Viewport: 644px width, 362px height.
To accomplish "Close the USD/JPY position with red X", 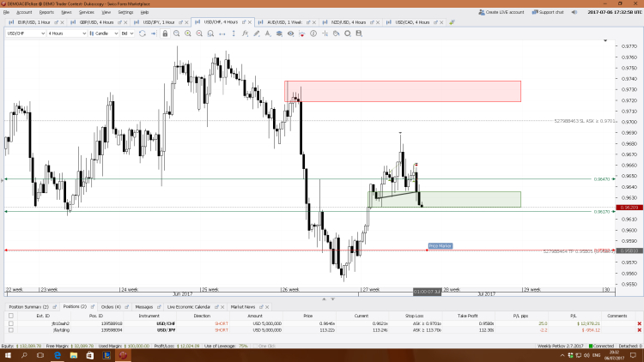I will 639,330.
